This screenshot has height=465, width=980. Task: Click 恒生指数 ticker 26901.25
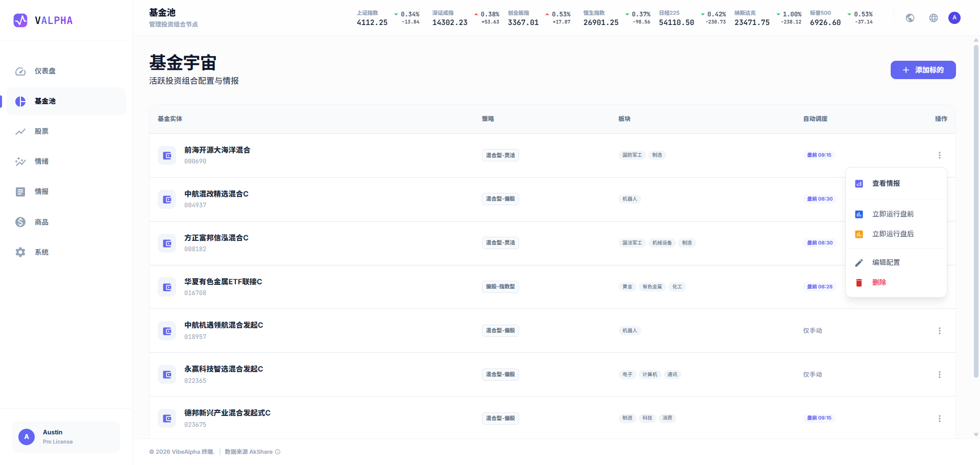coord(617,18)
